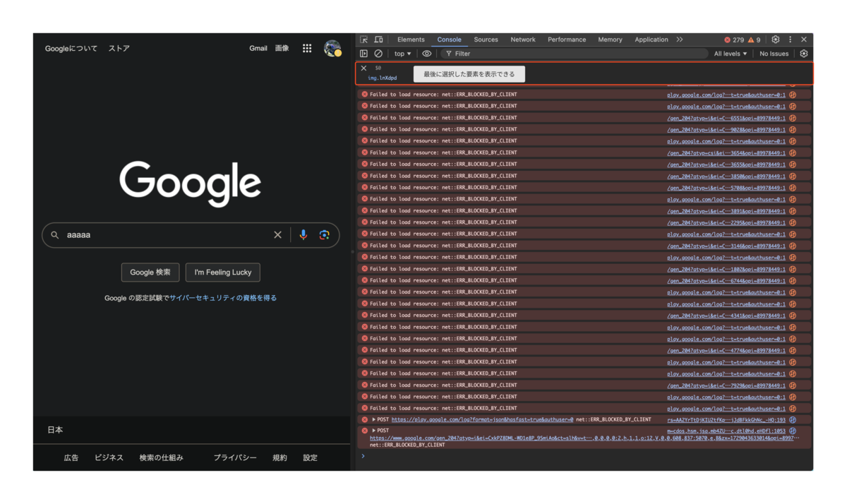Show more DevTools tabs with the chevrons
Image resolution: width=847 pixels, height=504 pixels.
click(680, 40)
